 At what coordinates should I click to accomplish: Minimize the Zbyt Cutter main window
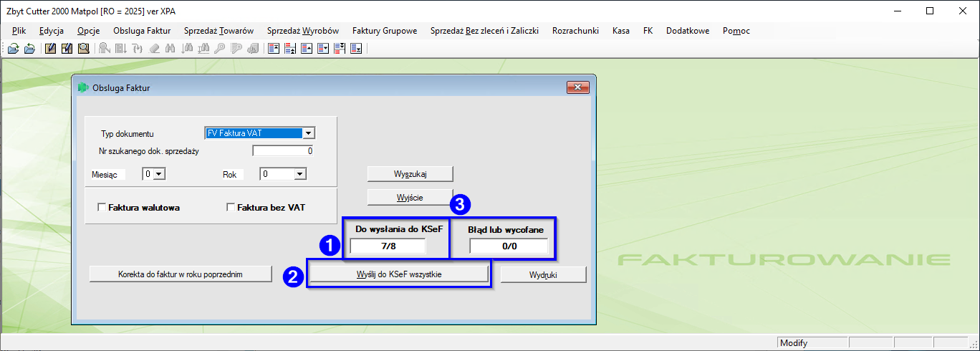click(897, 11)
